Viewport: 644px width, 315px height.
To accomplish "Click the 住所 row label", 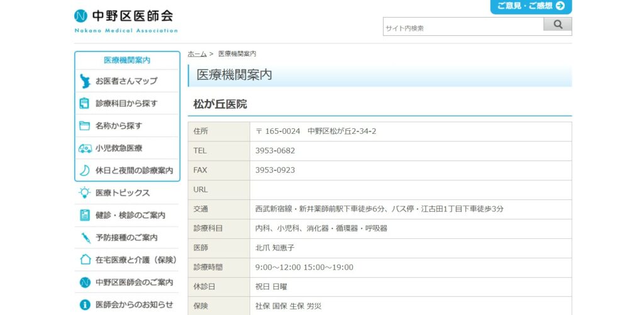I will click(201, 131).
